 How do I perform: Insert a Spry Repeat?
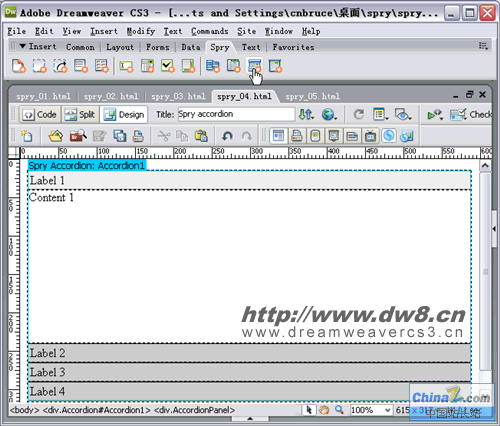(x=60, y=66)
